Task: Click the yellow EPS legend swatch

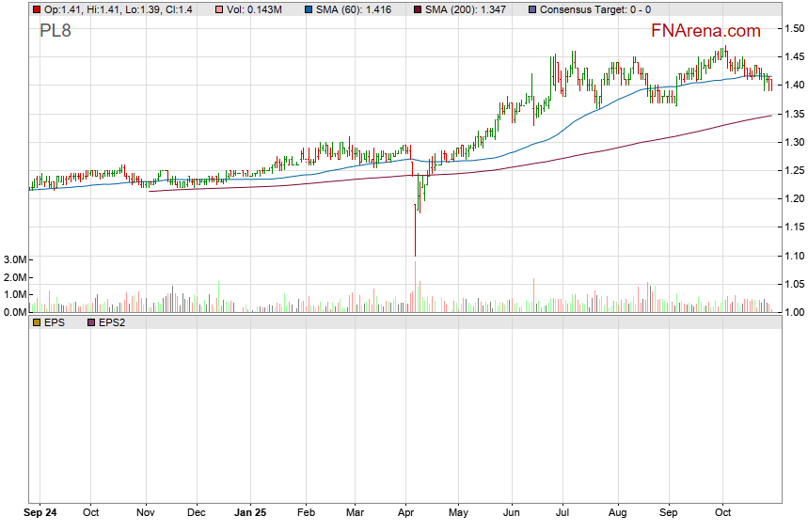Action: pyautogui.click(x=36, y=322)
